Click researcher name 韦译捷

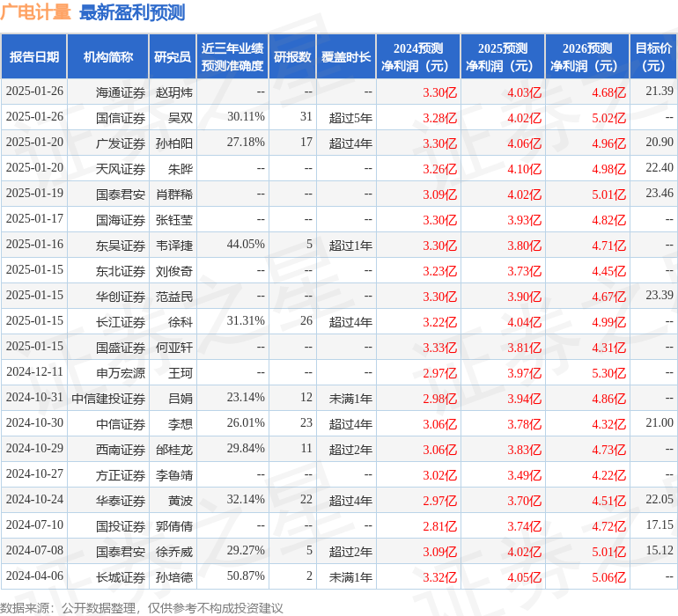[173, 246]
